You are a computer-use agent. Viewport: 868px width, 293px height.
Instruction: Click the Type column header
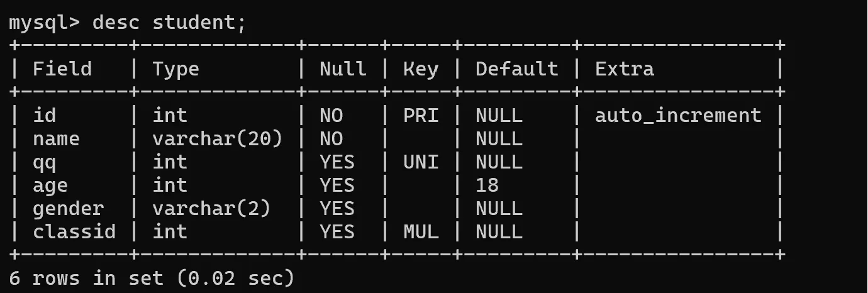tap(175, 69)
